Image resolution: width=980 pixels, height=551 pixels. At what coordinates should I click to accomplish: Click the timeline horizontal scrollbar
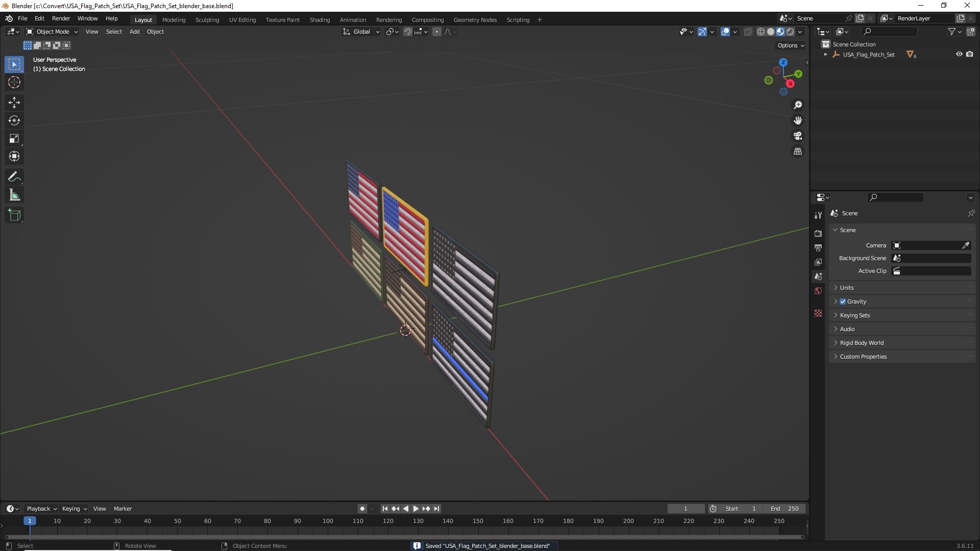(404, 537)
